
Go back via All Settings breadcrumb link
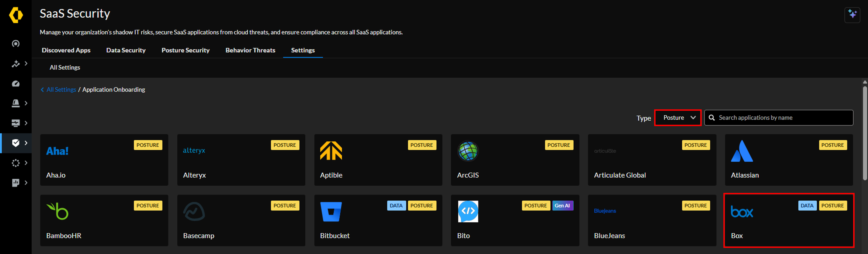[x=61, y=89]
